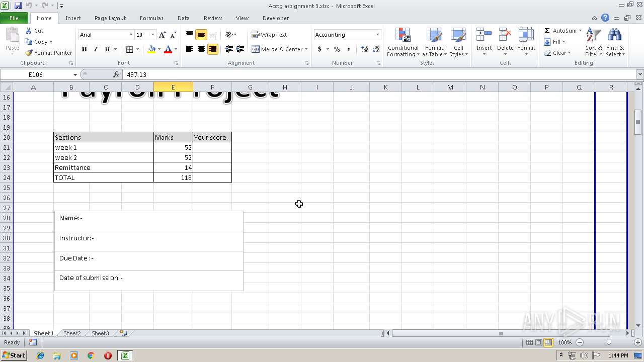Viewport: 644px width, 362px height.
Task: Increase font size with Grow Font icon
Action: click(162, 35)
